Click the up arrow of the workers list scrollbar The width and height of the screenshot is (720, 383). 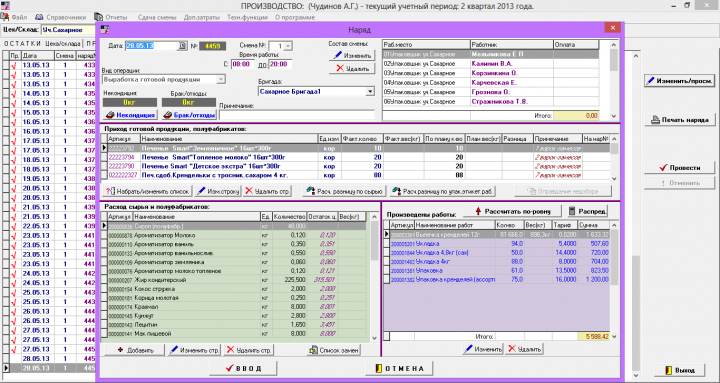click(x=614, y=45)
